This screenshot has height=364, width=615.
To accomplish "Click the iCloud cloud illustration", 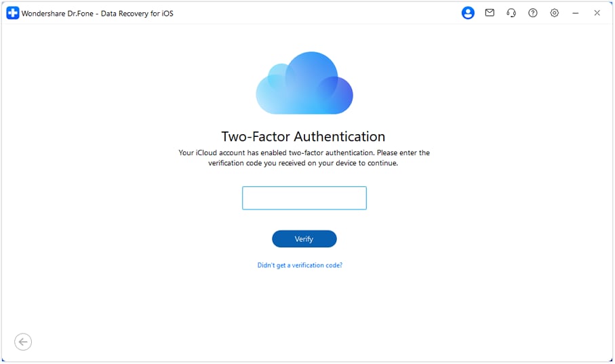I will [304, 83].
